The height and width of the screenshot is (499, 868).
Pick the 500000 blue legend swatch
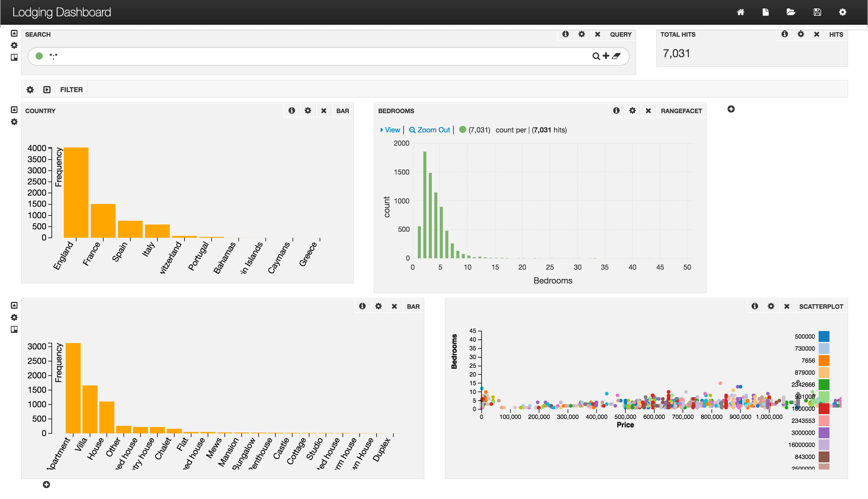[824, 336]
